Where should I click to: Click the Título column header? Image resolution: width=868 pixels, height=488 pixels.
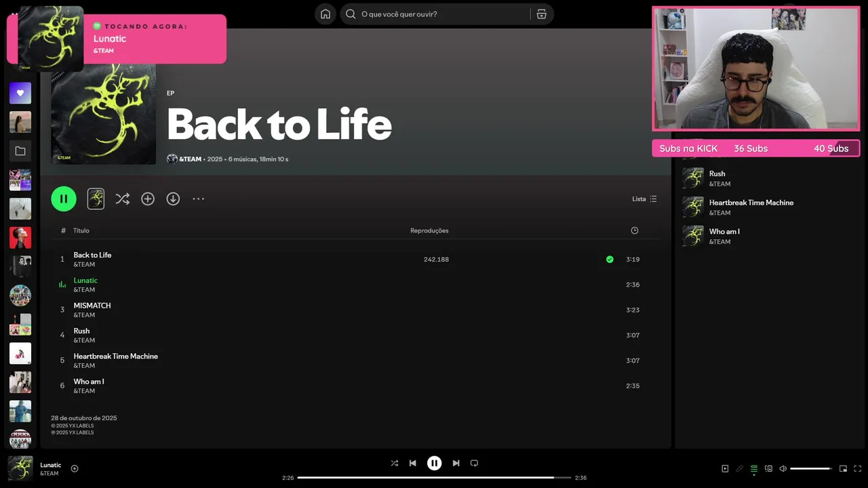pos(81,230)
